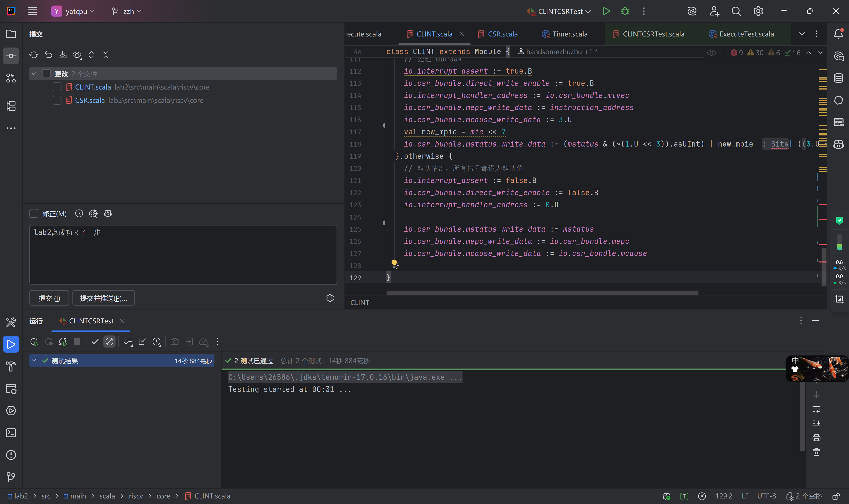Screen dimensions: 849x504
Task: Click the Search Everywhere magnifier icon
Action: [x=736, y=11]
